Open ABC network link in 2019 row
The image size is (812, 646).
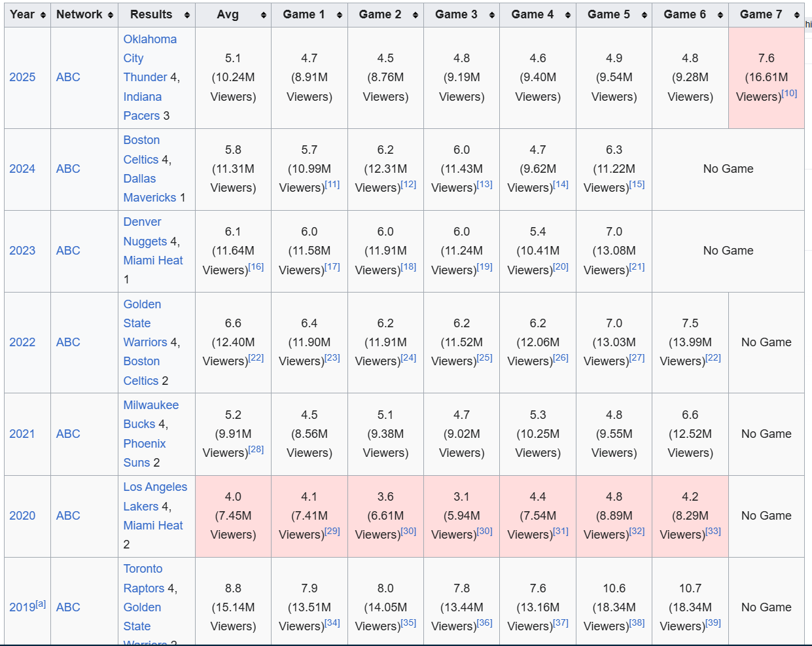click(x=68, y=607)
